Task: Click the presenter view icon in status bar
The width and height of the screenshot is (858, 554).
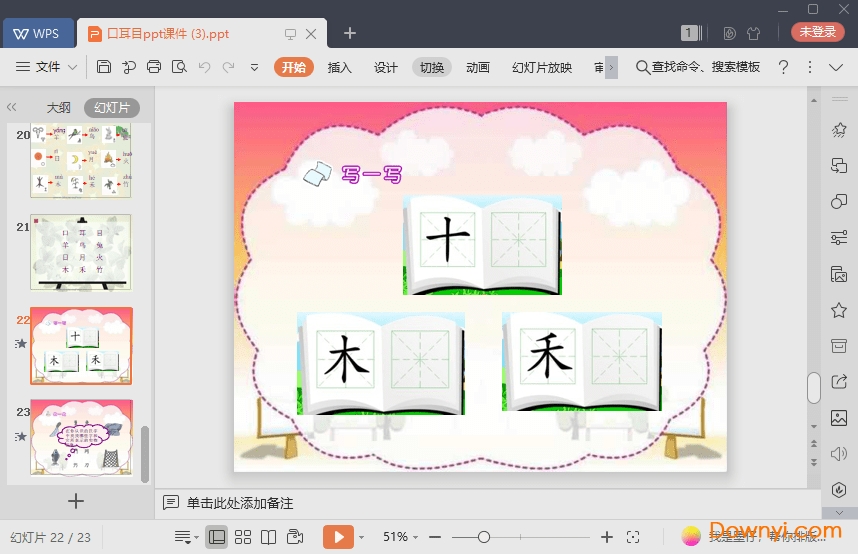Action: [295, 537]
